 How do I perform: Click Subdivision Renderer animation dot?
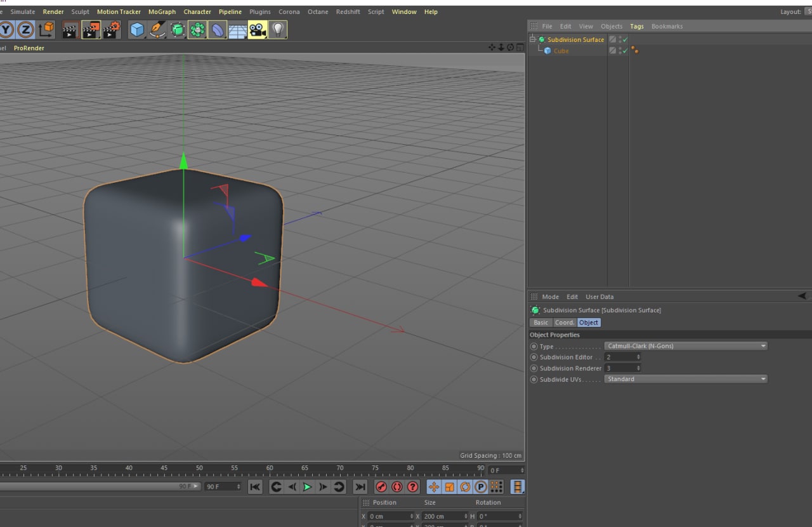click(x=534, y=368)
